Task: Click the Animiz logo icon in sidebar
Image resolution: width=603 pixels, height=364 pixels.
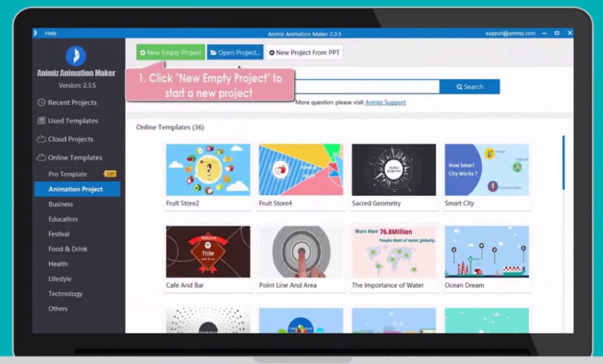Action: 76,56
